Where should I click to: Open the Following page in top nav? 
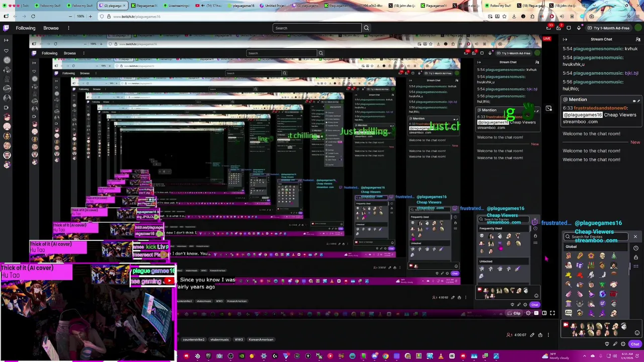(x=25, y=28)
